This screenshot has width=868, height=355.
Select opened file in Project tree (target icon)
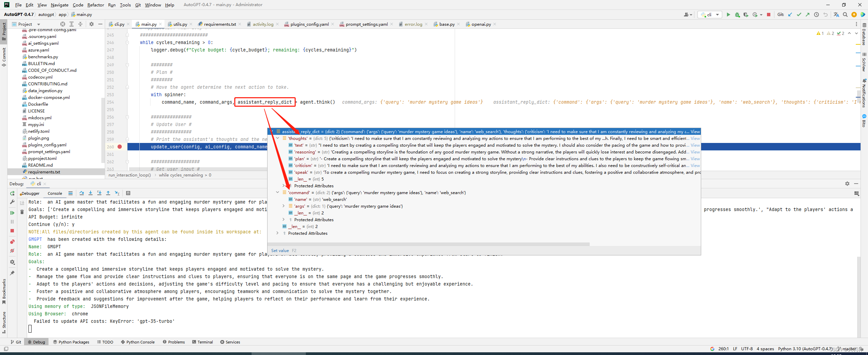(x=63, y=24)
